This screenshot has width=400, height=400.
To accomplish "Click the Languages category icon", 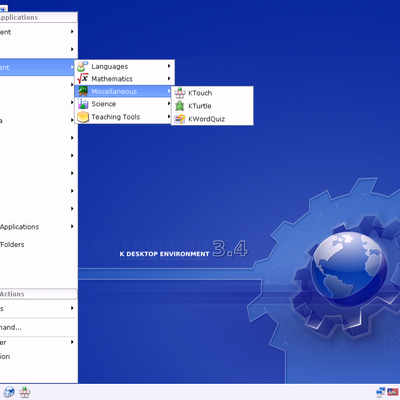I will [x=82, y=66].
